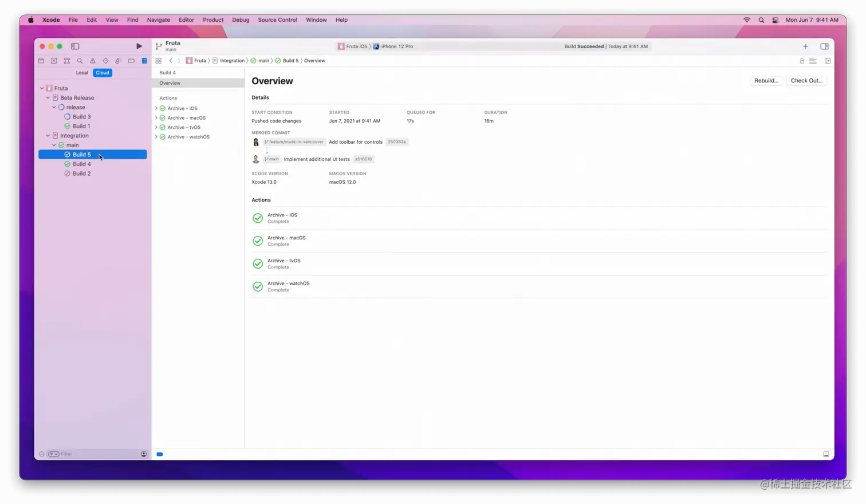866x504 pixels.
Task: Select Build 3 in the navigator
Action: (81, 117)
